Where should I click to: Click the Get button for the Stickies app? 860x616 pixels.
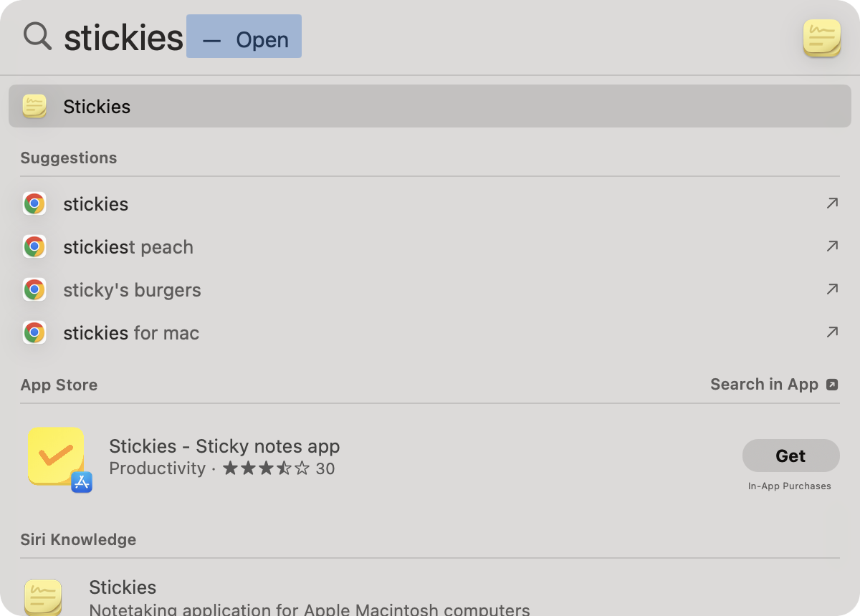(790, 456)
